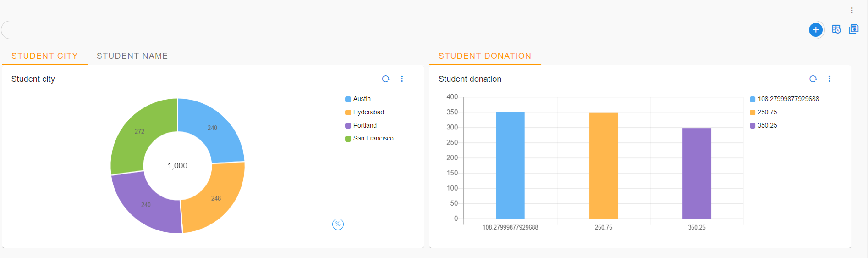
Task: Open Student donation panel options menu
Action: [829, 79]
